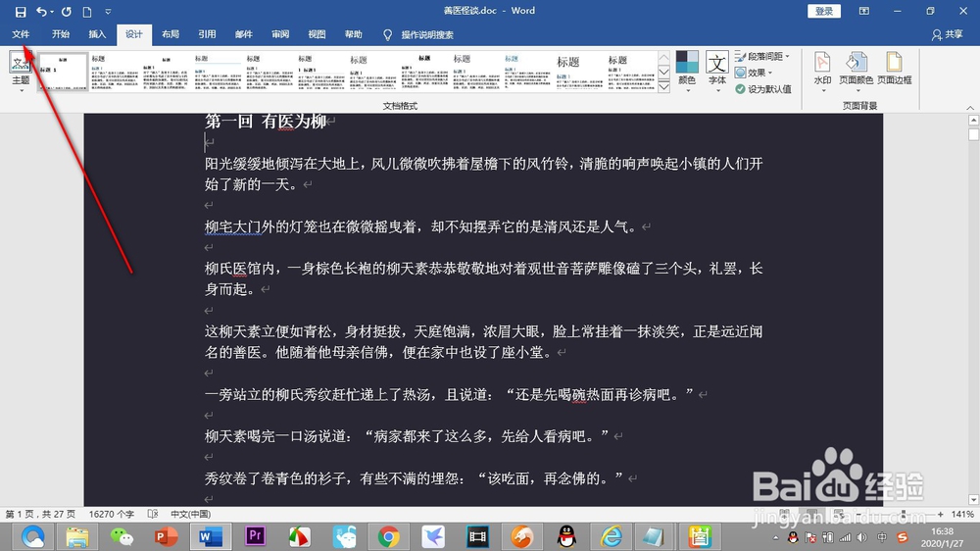Open the 字体 theme fonts dropdown
This screenshot has height=551, width=980.
(717, 71)
